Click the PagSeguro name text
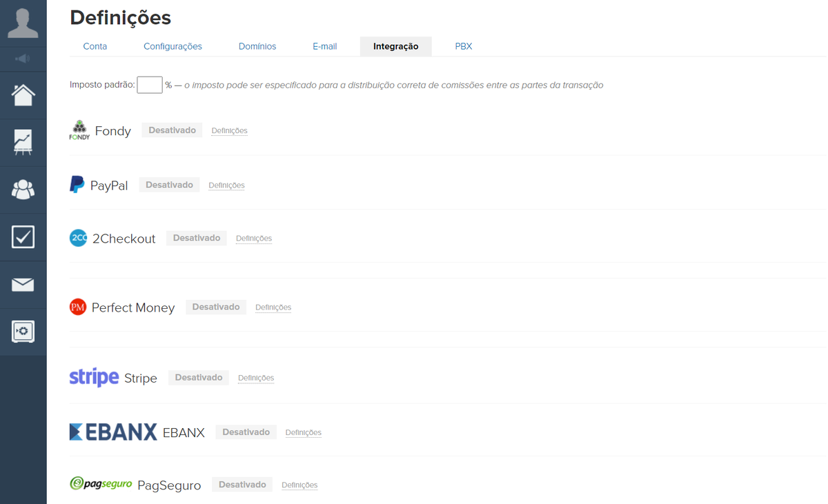Image resolution: width=828 pixels, height=504 pixels. point(169,485)
